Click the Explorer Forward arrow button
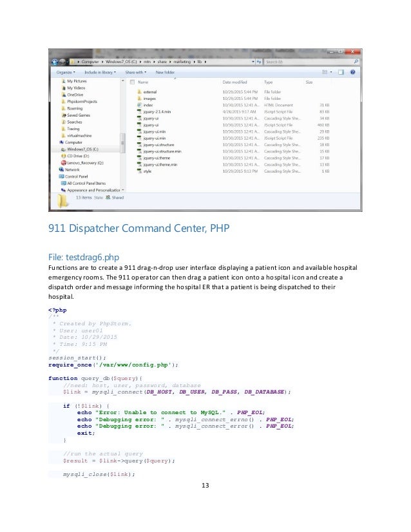The image size is (411, 532). point(62,62)
